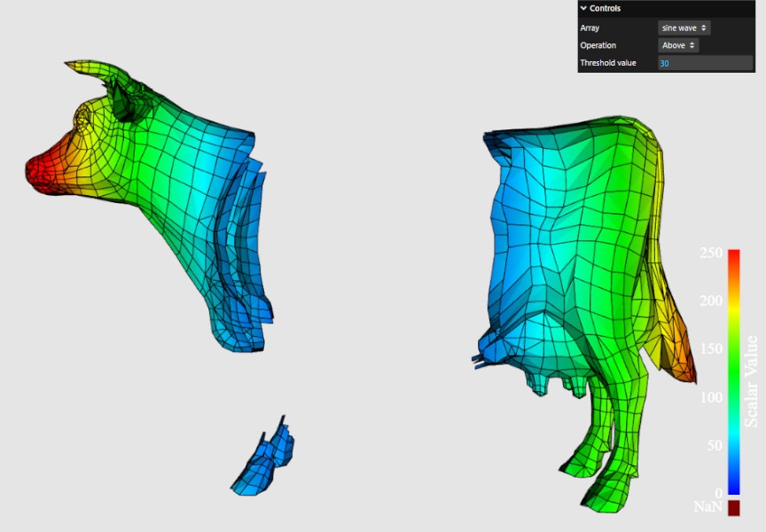Open the Array dropdown showing sine wave
Image resolution: width=766 pixels, height=532 pixels.
click(x=684, y=28)
